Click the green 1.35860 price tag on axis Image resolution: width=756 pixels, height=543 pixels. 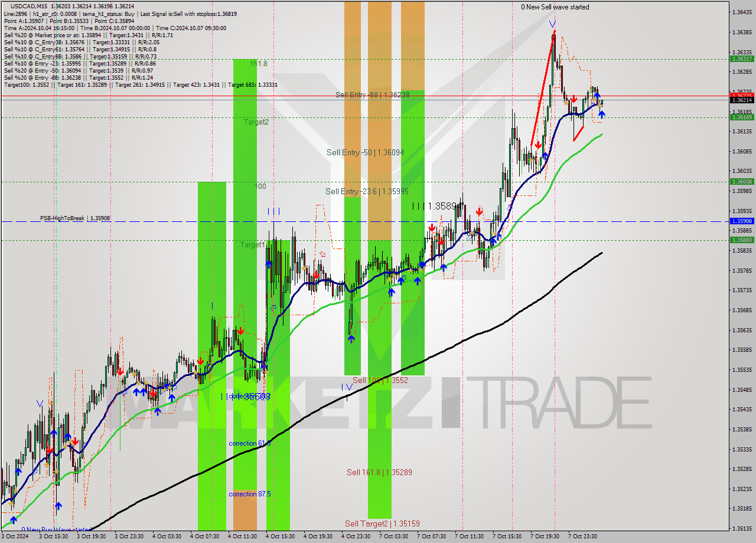click(742, 240)
